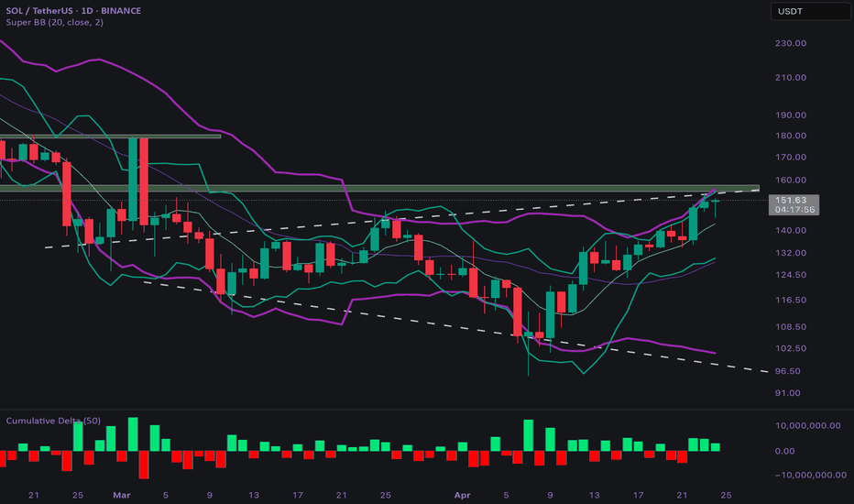Select the upper resistance zone near 180.00
This screenshot has height=504, width=854.
pyautogui.click(x=110, y=137)
